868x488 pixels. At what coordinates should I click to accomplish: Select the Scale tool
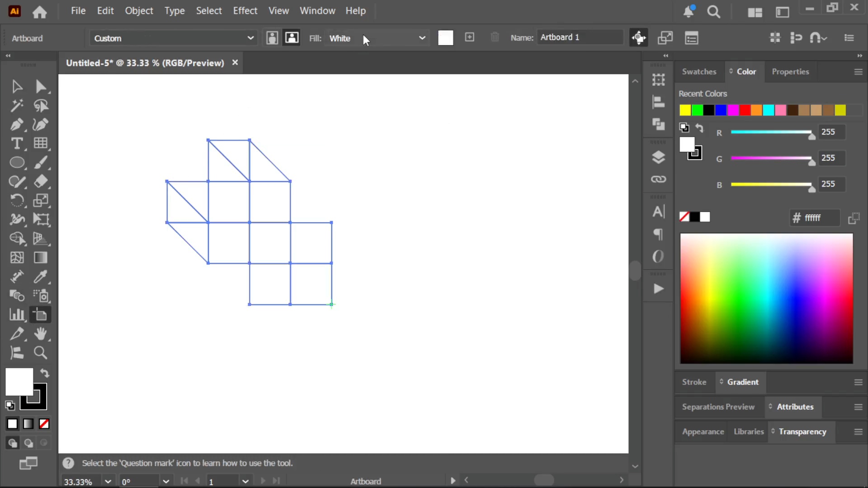click(41, 200)
